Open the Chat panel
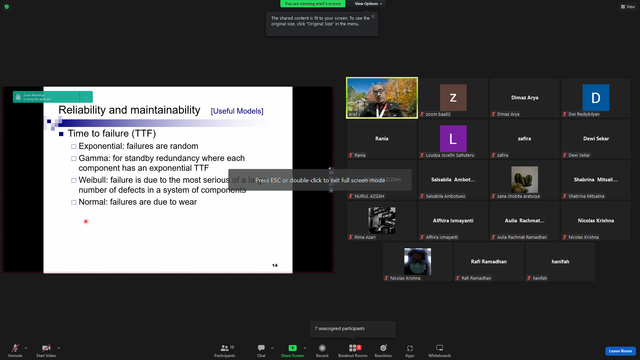 pyautogui.click(x=261, y=350)
